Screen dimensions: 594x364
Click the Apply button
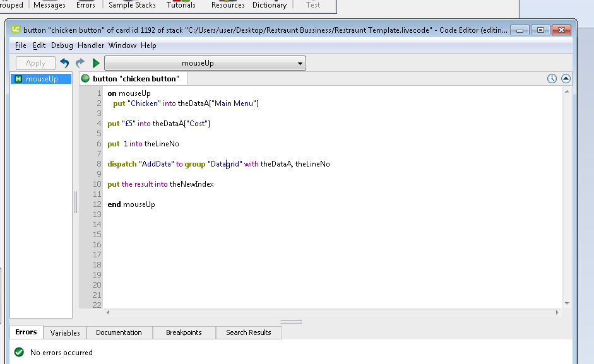[35, 63]
